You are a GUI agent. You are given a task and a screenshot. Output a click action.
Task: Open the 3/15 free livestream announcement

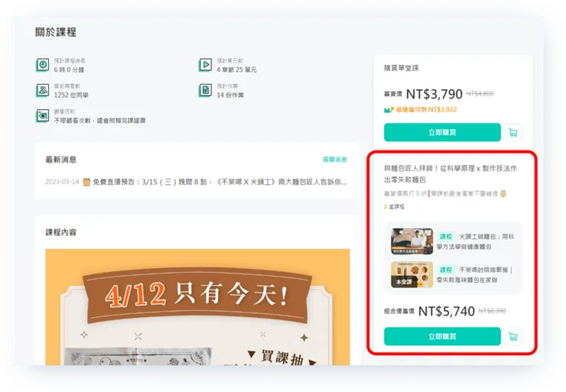tap(220, 182)
